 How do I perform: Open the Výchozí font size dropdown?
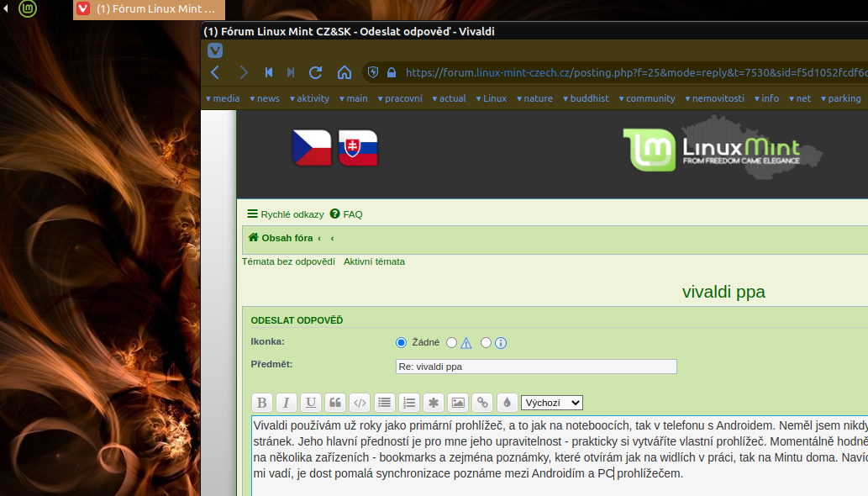[x=551, y=403]
